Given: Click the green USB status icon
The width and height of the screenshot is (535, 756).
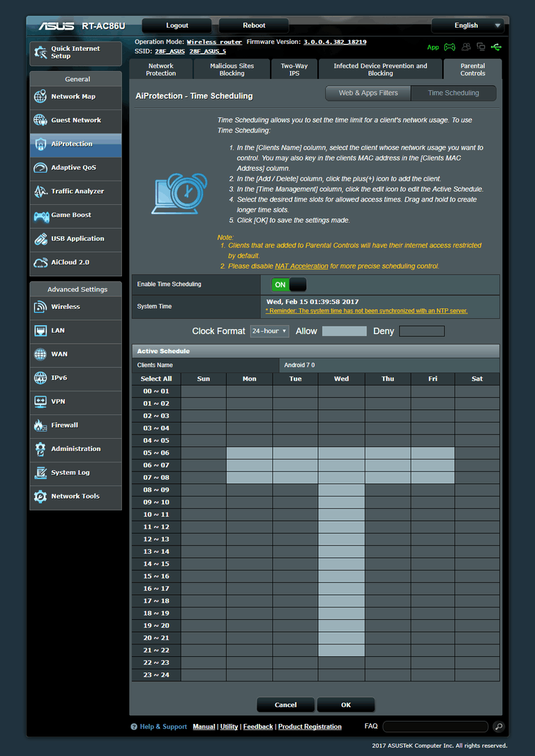Looking at the screenshot, I should (497, 47).
